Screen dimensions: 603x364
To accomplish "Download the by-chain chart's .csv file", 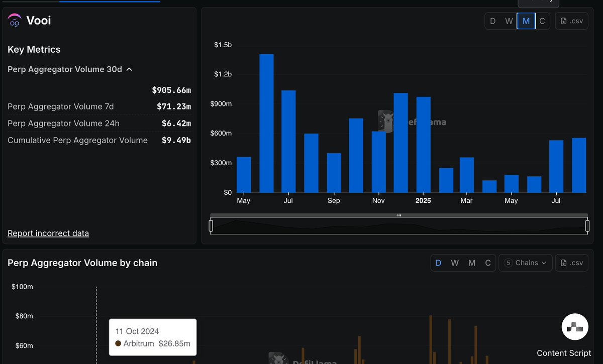I will [571, 263].
